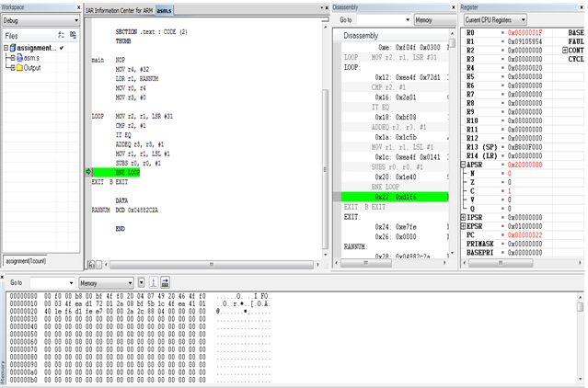Screen dimensions: 588x388
Task: Open the editor tab list dropdown arrow
Action: coord(321,8)
